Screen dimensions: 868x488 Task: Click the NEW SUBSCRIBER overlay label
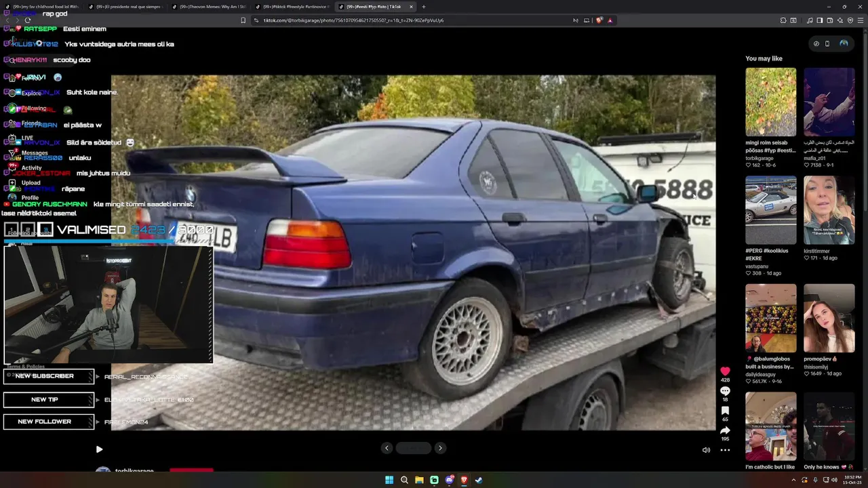(x=48, y=376)
